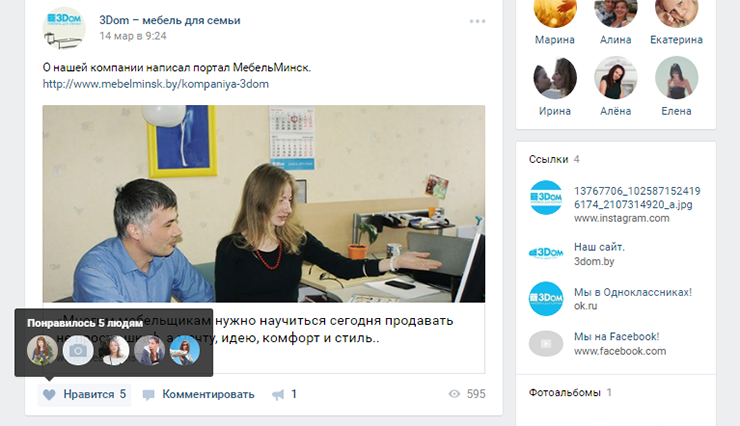740x426 pixels.
Task: Open Instagram link icon in Ссылки
Action: 546,198
